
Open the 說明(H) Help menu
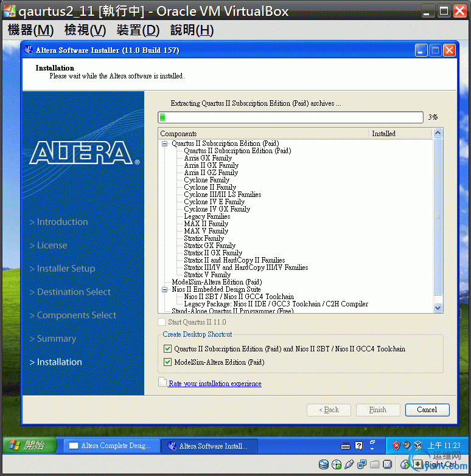[192, 30]
